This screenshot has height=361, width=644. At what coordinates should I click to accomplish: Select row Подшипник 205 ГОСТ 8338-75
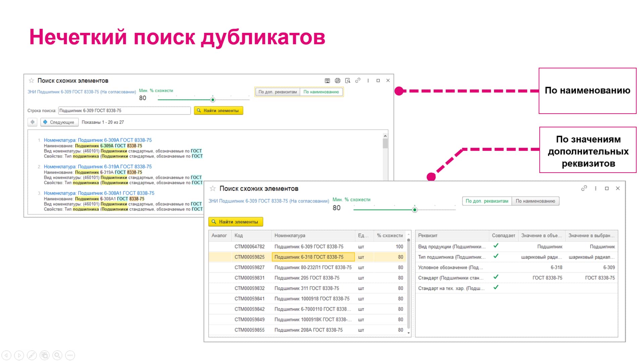tap(307, 278)
